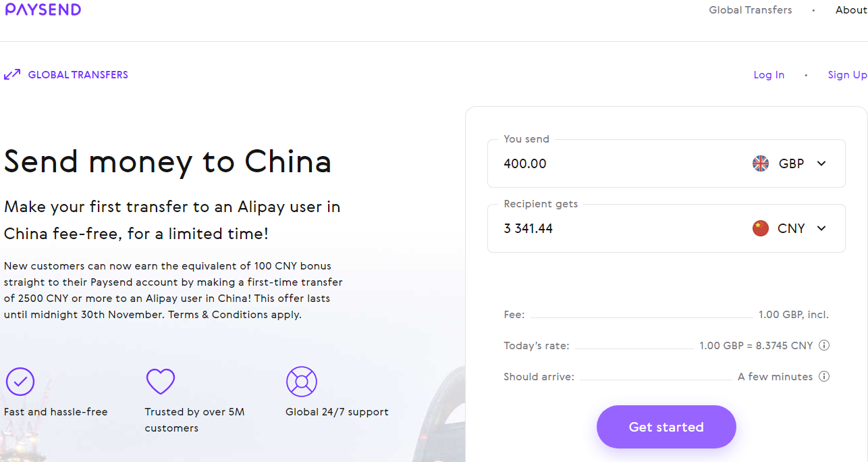868x462 pixels.
Task: Click the Sign Up link
Action: (847, 75)
